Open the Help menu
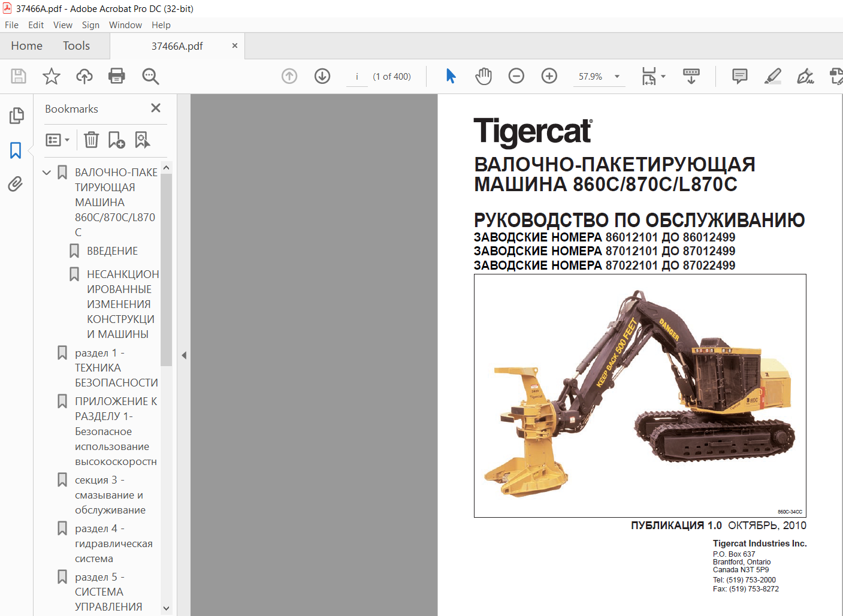843x616 pixels. point(161,25)
